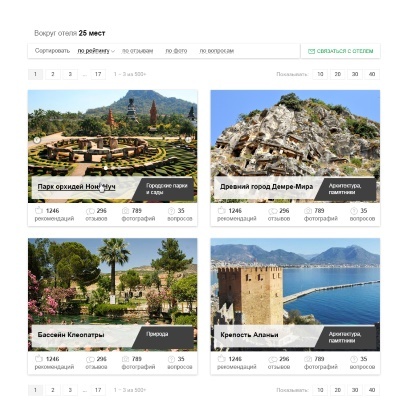This screenshot has height=420, width=408.
Task: Click the comments bubble icon on Бассейн Клеопатры card
Action: 90,359
